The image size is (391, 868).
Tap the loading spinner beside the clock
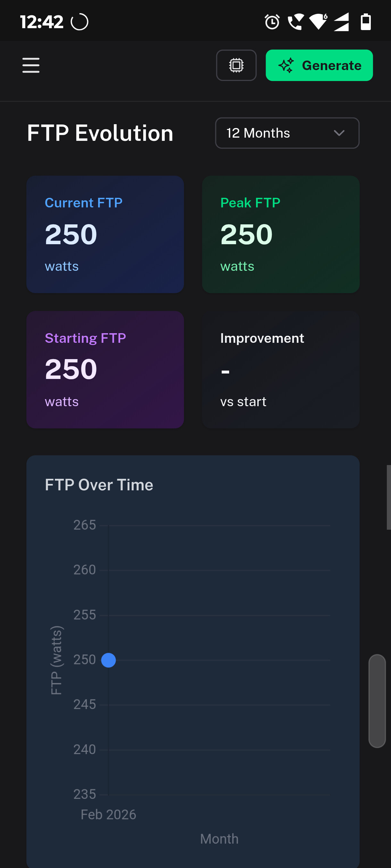click(x=79, y=22)
